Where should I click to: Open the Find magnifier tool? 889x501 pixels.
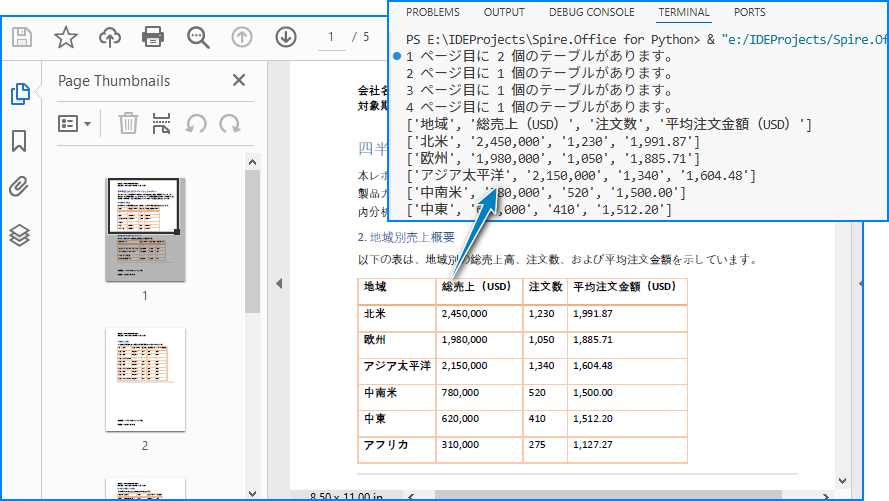pos(198,38)
